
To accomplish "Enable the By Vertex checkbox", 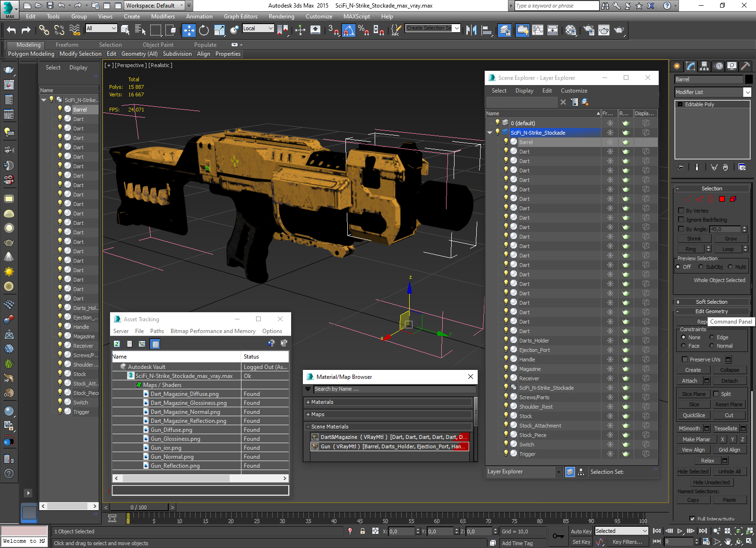I will coord(681,211).
